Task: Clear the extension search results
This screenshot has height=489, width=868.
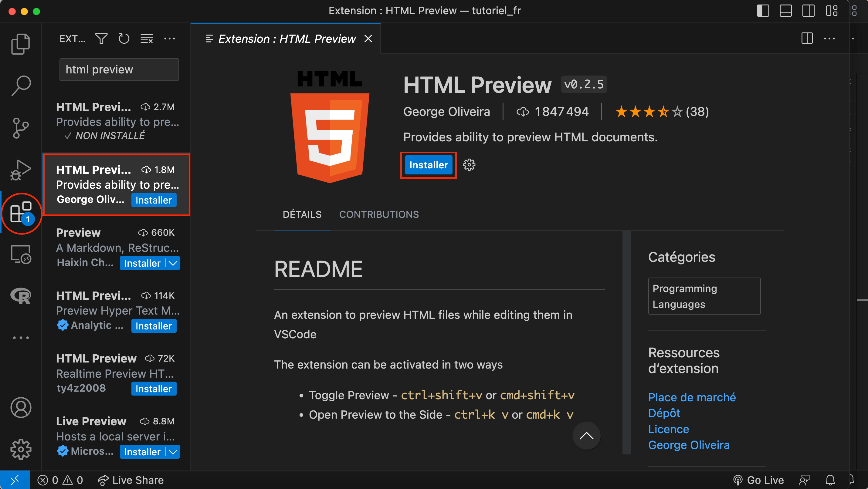Action: 147,39
